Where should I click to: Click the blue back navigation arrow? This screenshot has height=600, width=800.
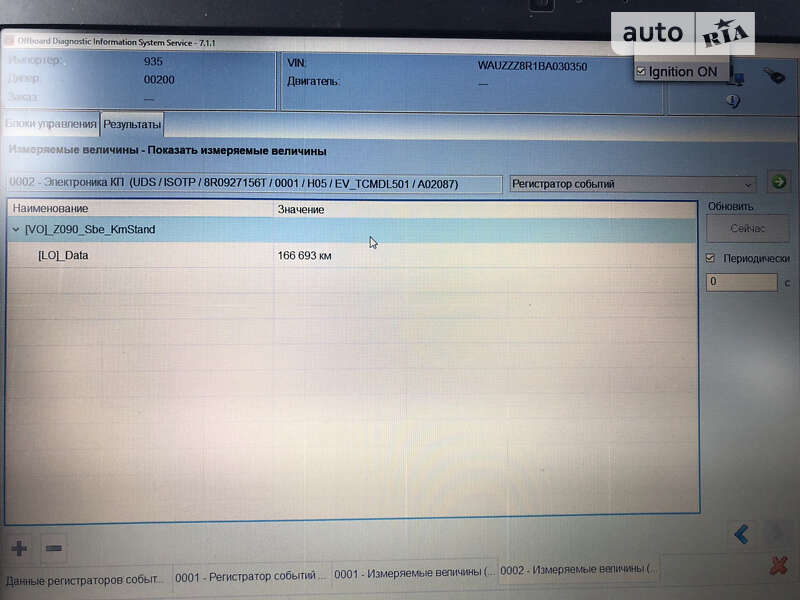point(740,533)
